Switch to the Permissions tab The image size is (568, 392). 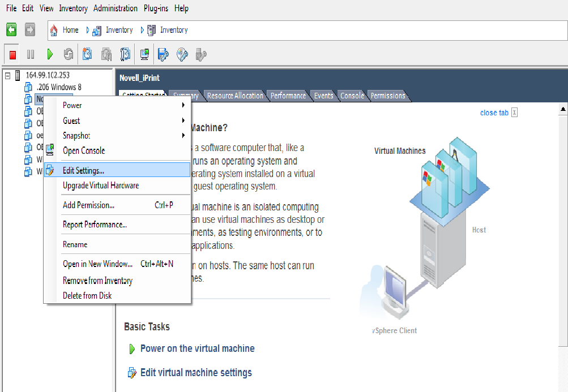pos(387,96)
